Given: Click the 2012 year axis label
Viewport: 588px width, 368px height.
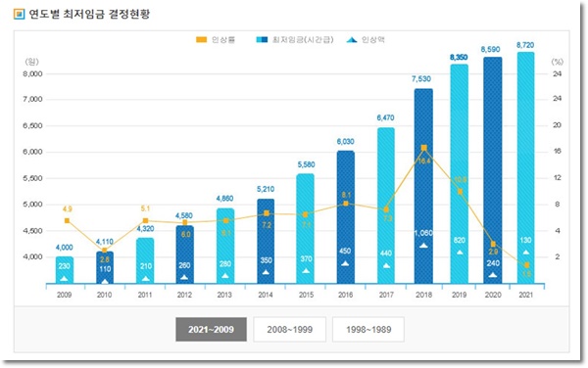Looking at the screenshot, I should [x=184, y=295].
